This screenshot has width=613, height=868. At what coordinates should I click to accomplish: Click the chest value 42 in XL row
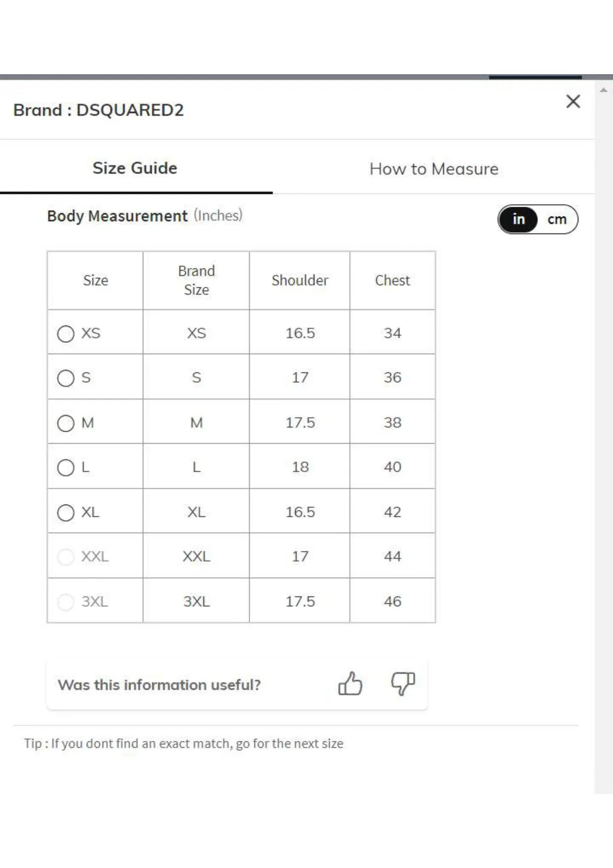[x=393, y=512]
